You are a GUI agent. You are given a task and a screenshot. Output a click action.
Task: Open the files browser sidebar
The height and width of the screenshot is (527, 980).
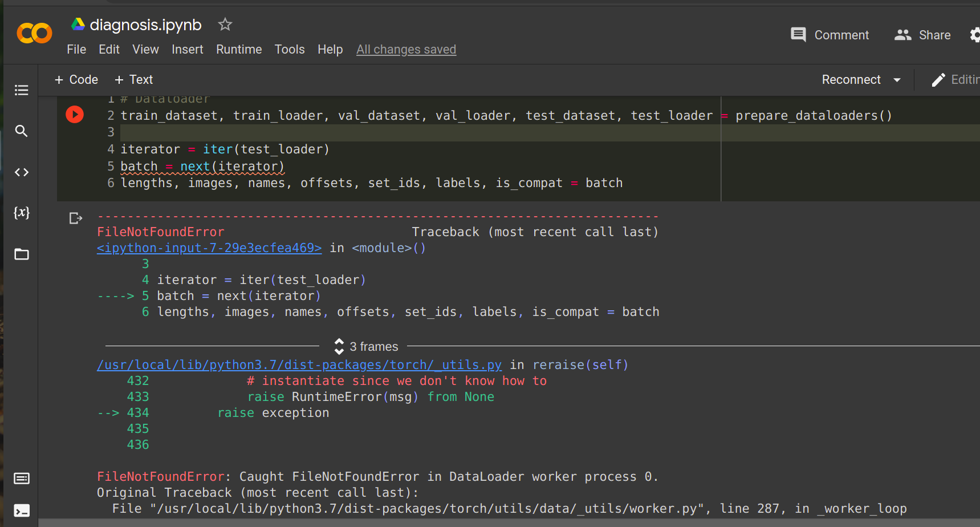coord(21,254)
